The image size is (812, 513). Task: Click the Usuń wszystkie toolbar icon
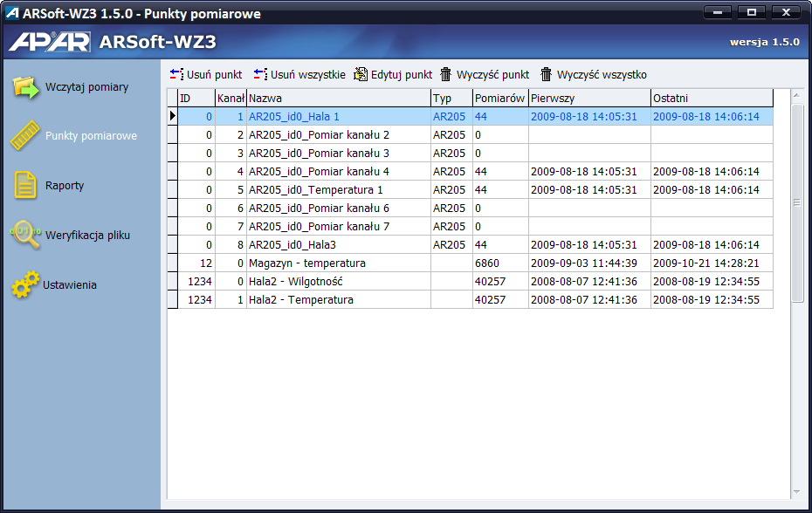click(x=260, y=74)
